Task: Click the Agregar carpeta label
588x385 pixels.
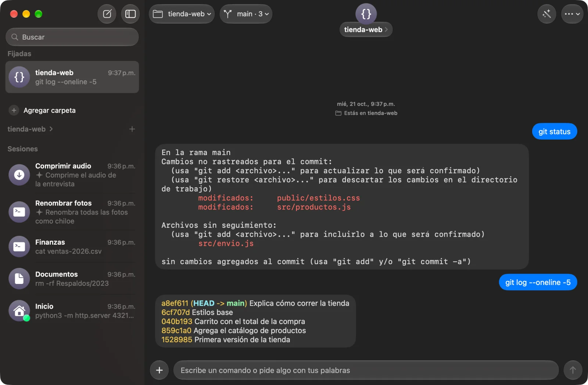Action: (50, 111)
